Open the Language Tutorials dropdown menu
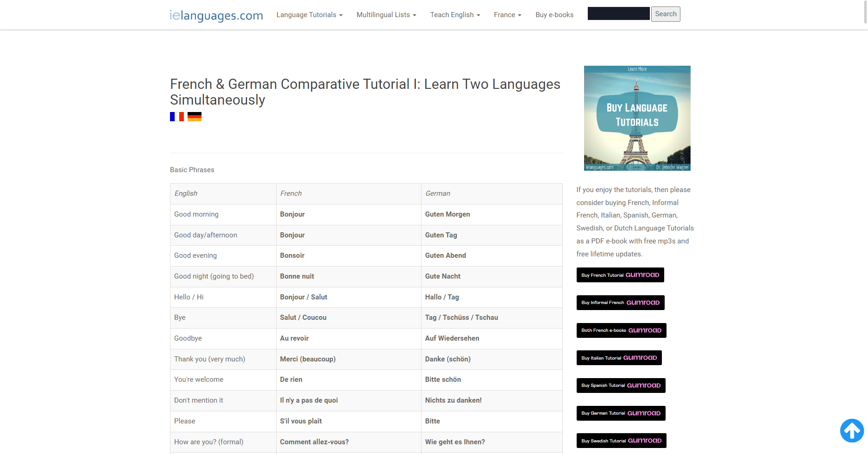868x454 pixels. click(x=309, y=14)
